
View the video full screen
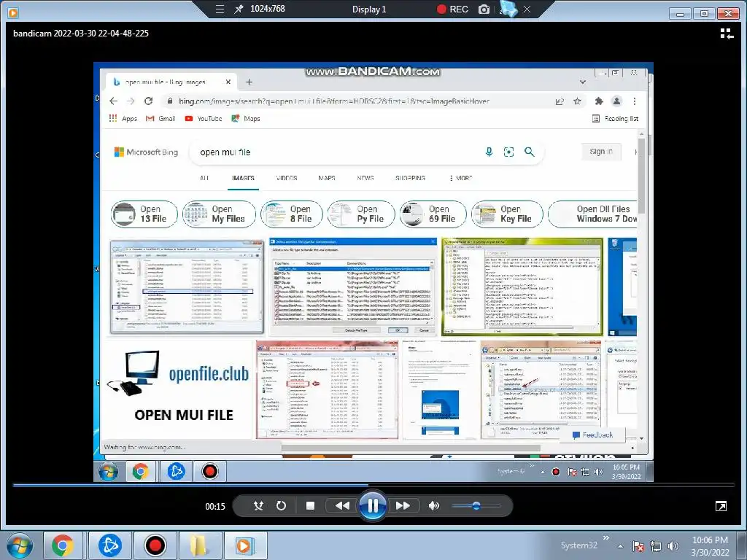(x=721, y=506)
